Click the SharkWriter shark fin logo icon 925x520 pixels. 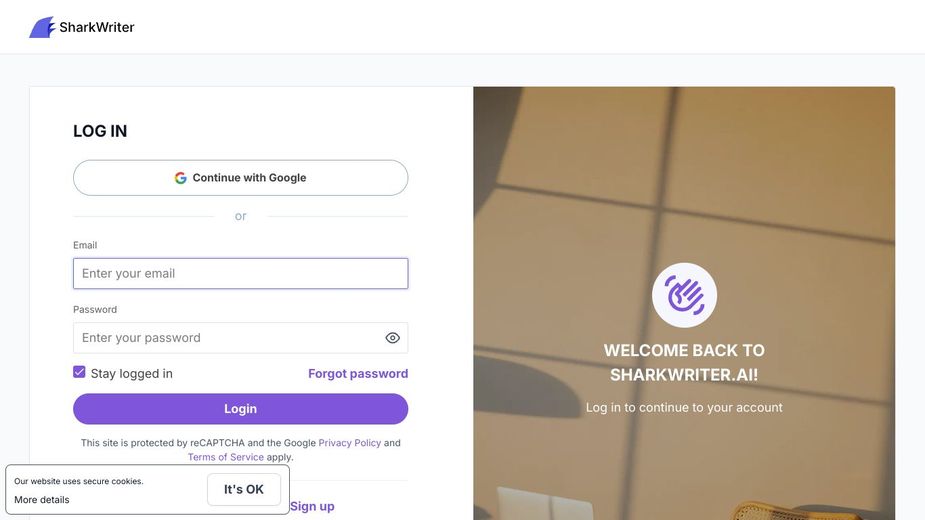[42, 27]
